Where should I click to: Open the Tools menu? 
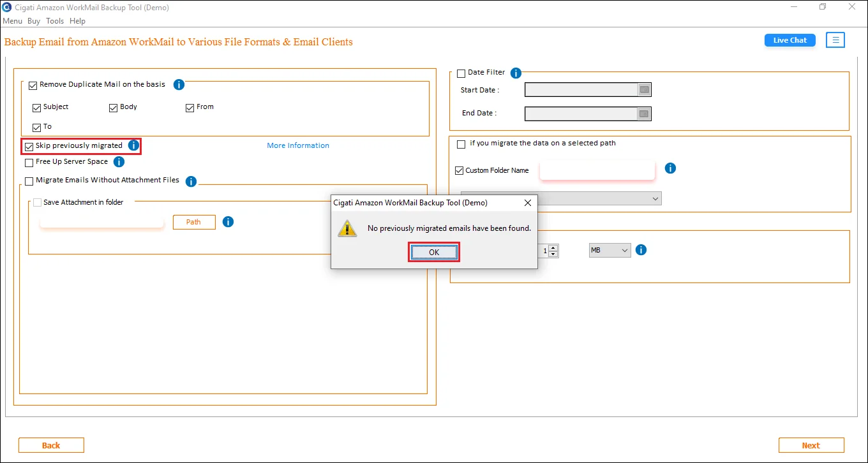point(55,21)
